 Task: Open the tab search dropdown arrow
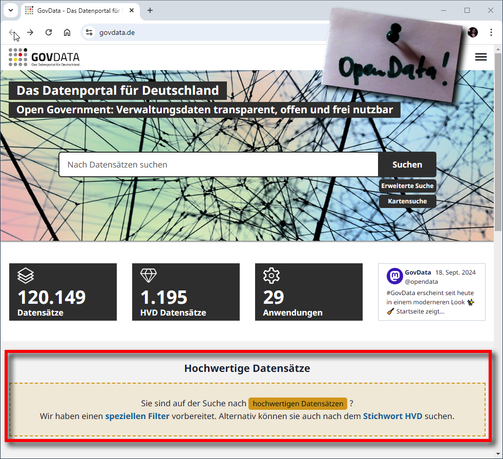click(x=11, y=10)
